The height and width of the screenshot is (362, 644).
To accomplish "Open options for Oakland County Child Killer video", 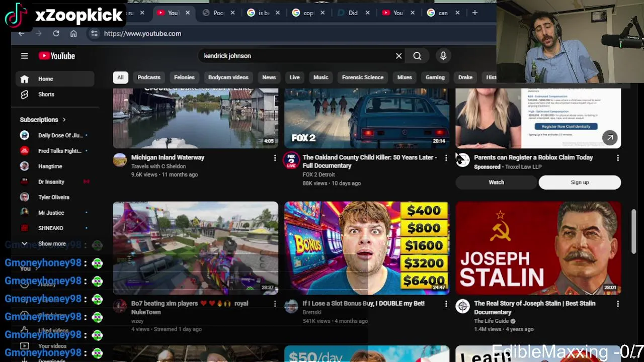I will click(446, 158).
